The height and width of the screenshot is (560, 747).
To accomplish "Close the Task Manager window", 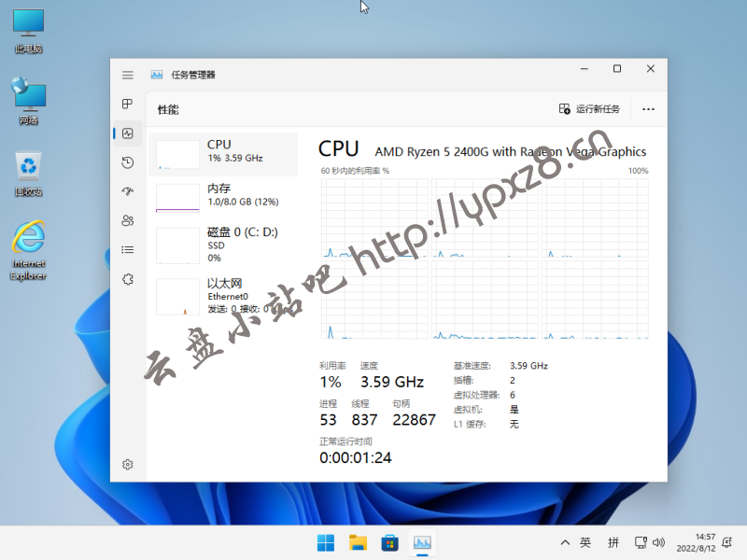I will pos(650,69).
